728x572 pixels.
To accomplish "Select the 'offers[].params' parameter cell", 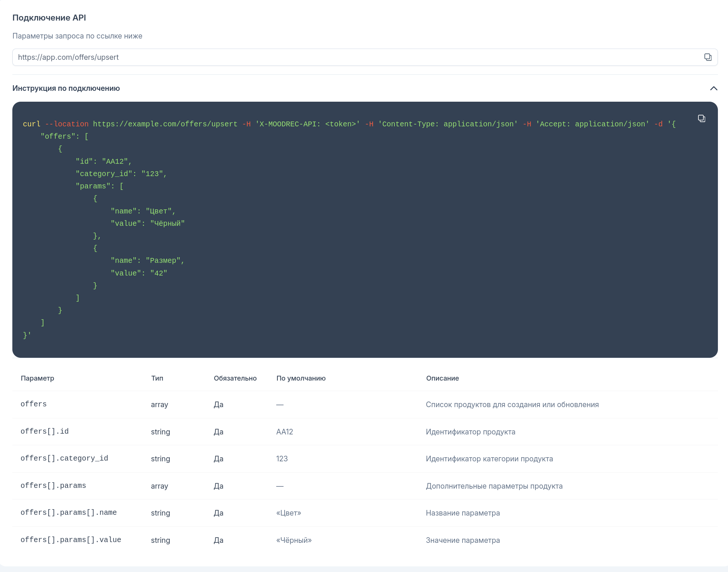I will 53,486.
